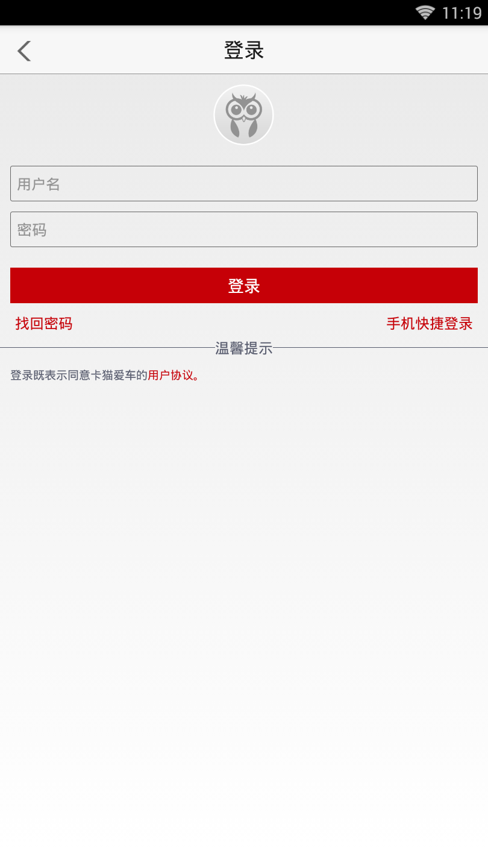Tap the black Android status bar
Image resolution: width=488 pixels, height=868 pixels.
point(244,13)
